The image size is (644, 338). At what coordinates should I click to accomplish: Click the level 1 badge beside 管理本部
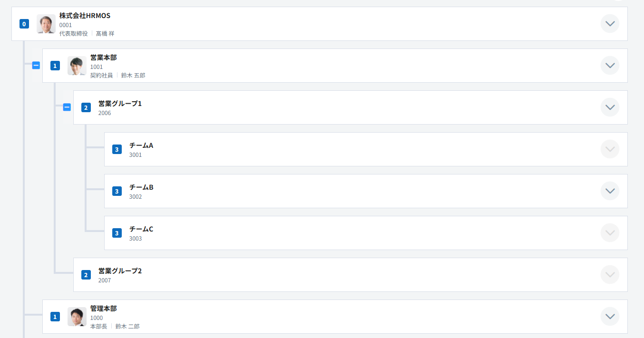[x=55, y=317]
